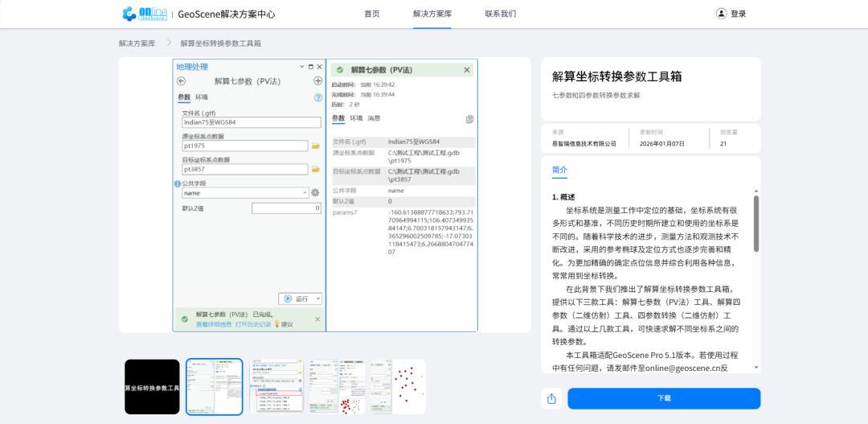Click the 解算坐标转换参数工具箱 breadcrumb item

(x=221, y=43)
